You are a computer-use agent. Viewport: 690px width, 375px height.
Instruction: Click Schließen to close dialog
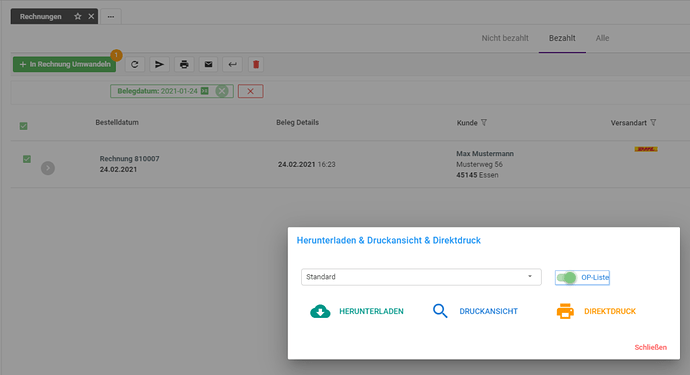click(650, 347)
